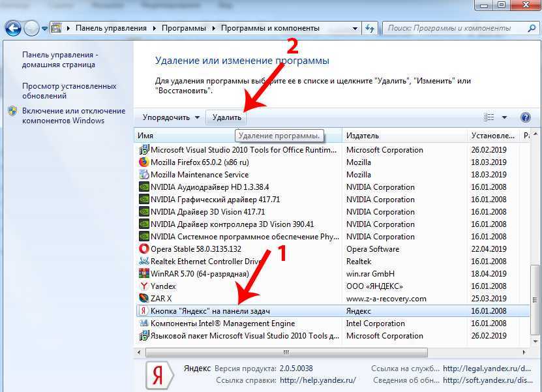Open 'Просмотр установленных обновлений' link
542x392 pixels.
click(69, 91)
